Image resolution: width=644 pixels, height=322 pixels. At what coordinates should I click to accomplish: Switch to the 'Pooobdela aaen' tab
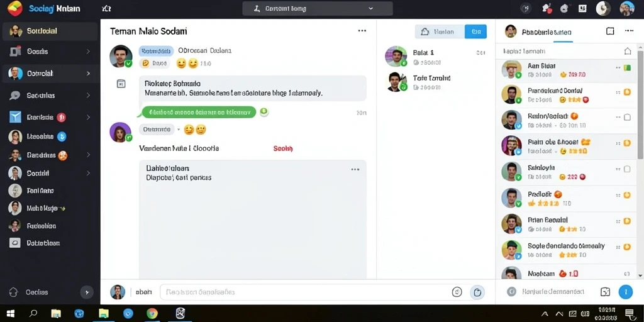pos(547,31)
